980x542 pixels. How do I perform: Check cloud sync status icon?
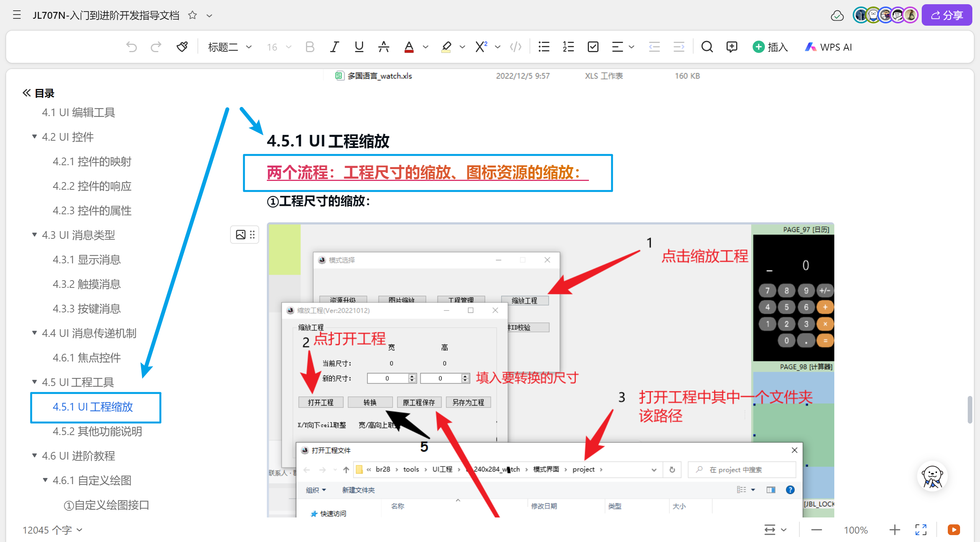pos(837,15)
